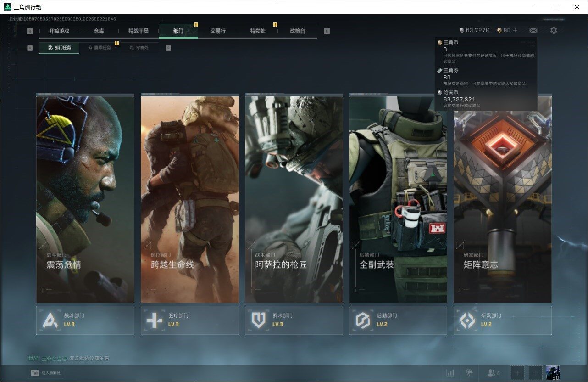Open the 震荡危情 combat department card
The image size is (588, 382).
(85, 198)
